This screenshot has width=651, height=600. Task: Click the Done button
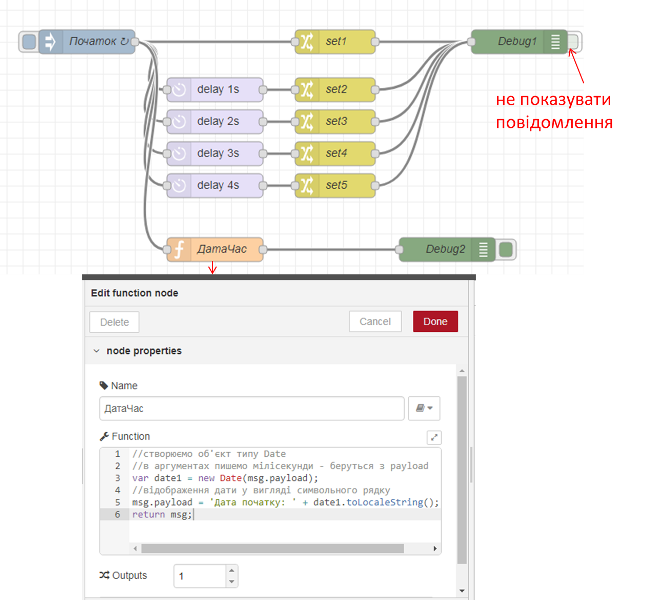tap(435, 322)
